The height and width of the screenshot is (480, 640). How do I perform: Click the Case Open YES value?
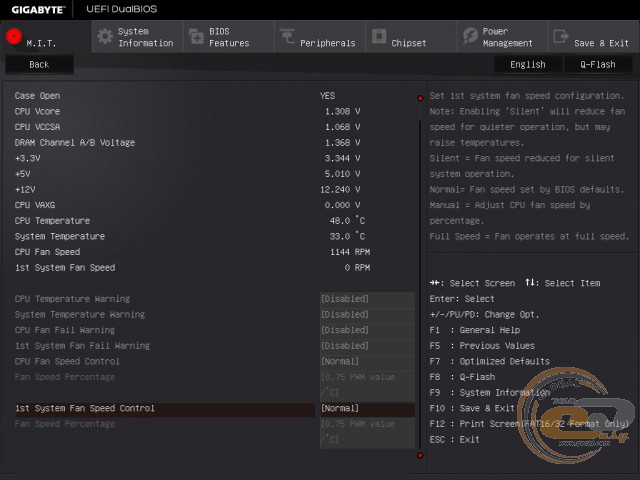[327, 96]
